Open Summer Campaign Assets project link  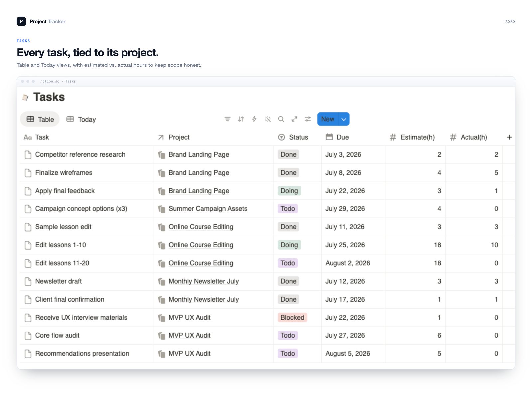pos(208,209)
